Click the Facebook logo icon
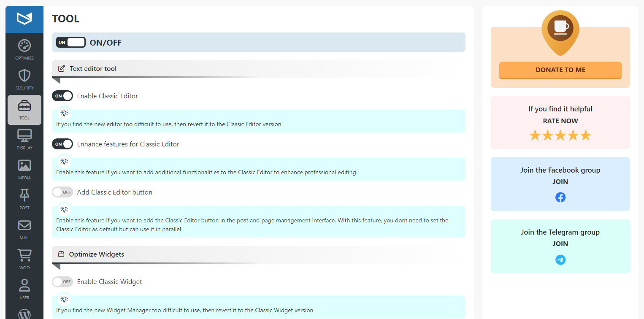644x319 pixels. [560, 197]
